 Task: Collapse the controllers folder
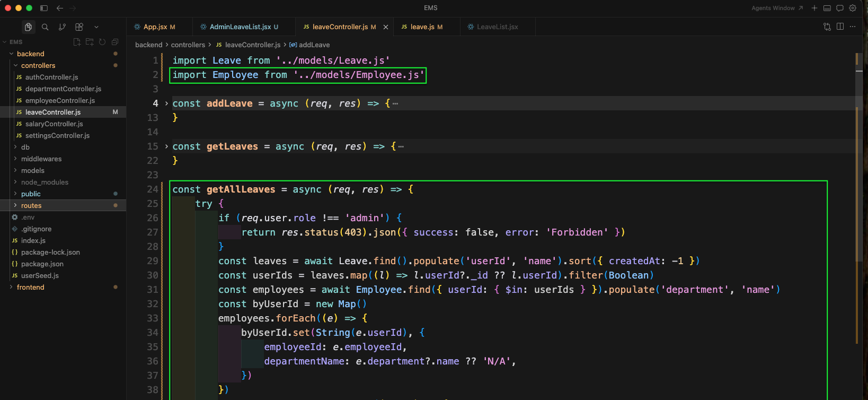[15, 65]
